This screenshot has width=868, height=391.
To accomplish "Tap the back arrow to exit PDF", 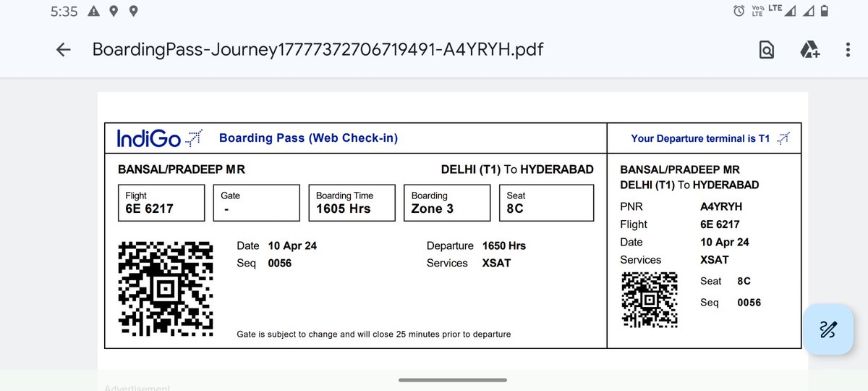I will (x=63, y=49).
